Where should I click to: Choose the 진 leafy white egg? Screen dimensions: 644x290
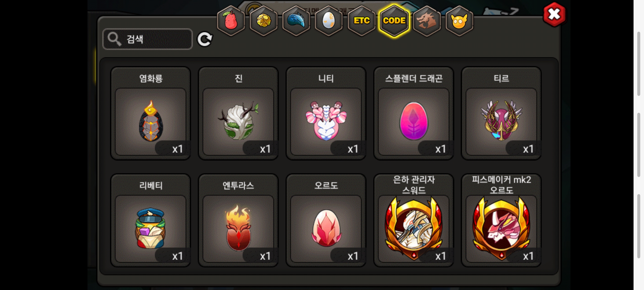[238, 113]
